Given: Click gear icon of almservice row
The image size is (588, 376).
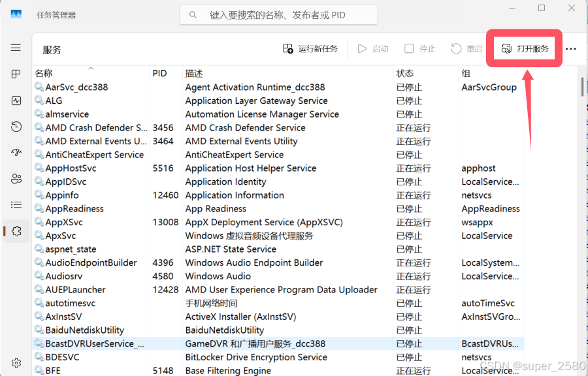Looking at the screenshot, I should point(39,114).
